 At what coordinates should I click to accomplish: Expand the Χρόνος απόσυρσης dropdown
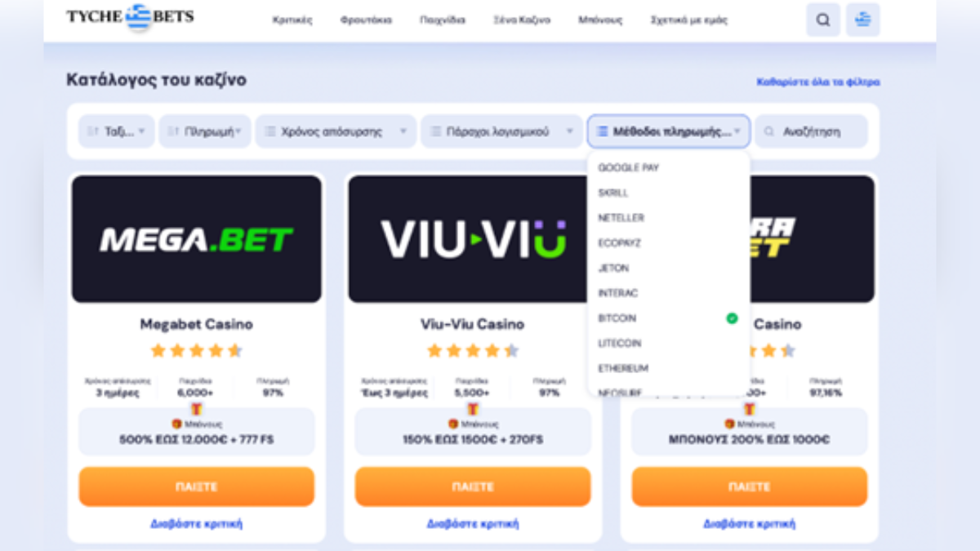[x=336, y=131]
